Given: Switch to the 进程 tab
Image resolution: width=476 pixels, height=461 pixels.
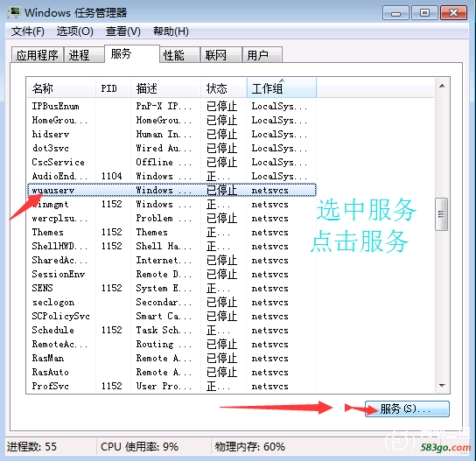Looking at the screenshot, I should point(84,55).
